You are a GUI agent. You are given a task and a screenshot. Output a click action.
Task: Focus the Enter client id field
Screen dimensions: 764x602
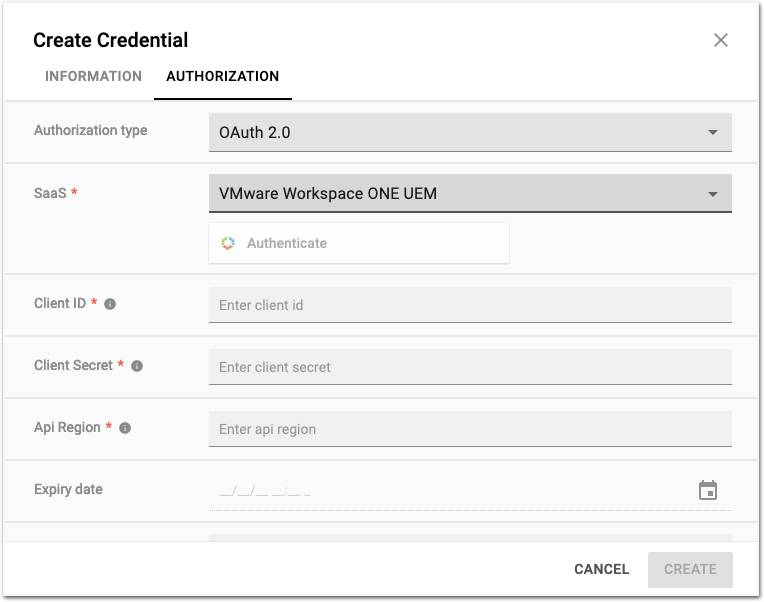pos(470,305)
